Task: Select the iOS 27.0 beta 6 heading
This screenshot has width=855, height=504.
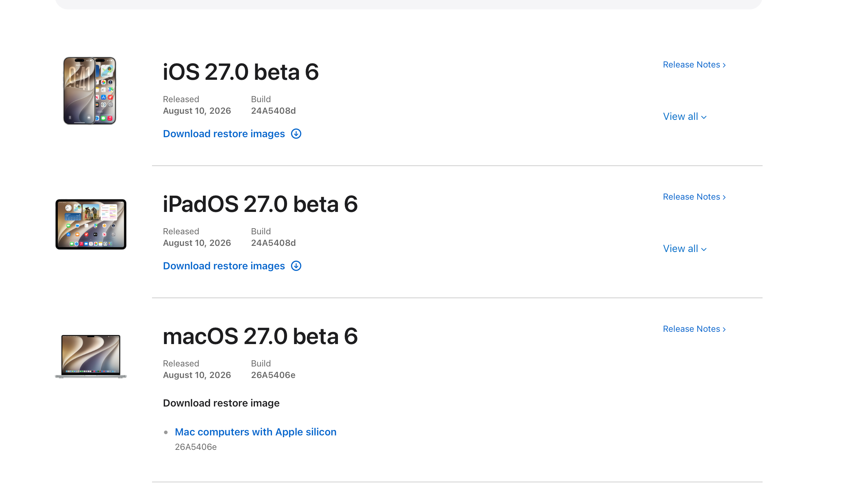Action: [x=241, y=72]
